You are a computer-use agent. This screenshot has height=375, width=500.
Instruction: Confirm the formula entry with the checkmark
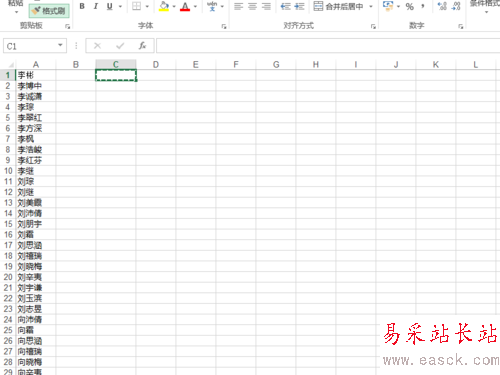(x=120, y=46)
